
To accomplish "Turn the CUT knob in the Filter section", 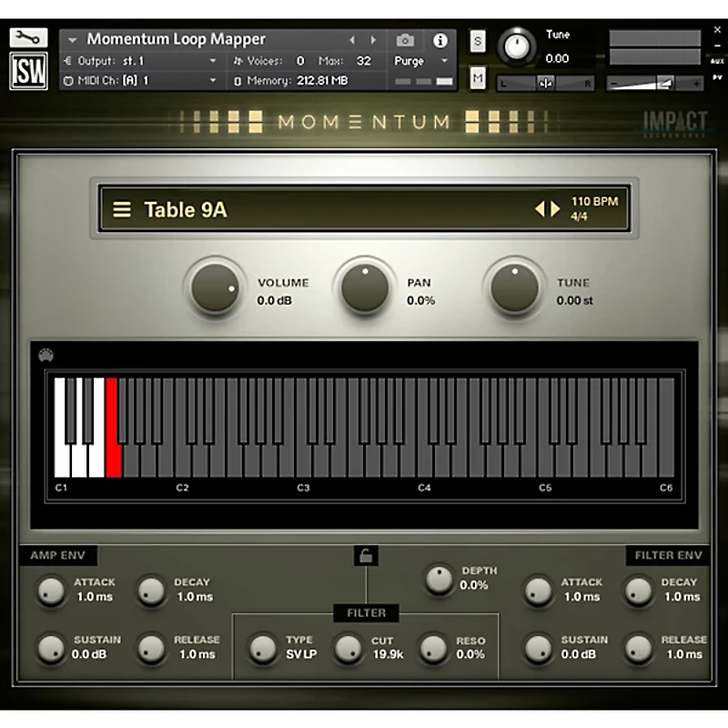I will pyautogui.click(x=349, y=648).
